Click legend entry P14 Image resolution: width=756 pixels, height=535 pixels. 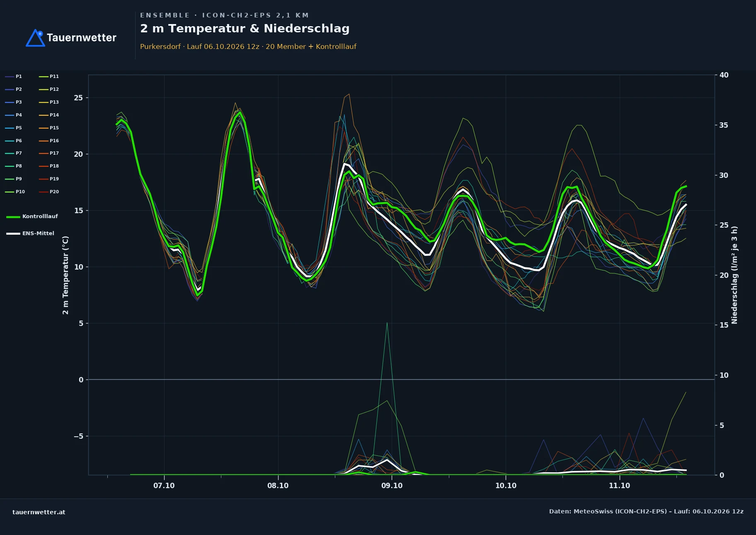[x=49, y=115]
